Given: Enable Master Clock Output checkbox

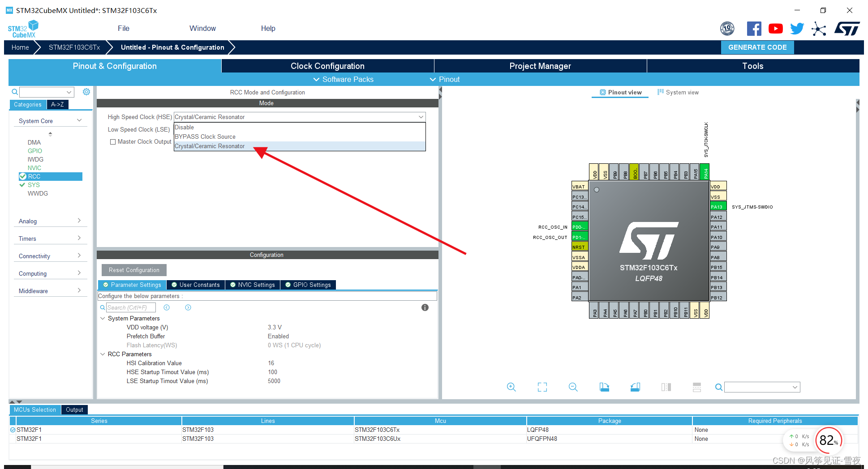Looking at the screenshot, I should (x=113, y=142).
